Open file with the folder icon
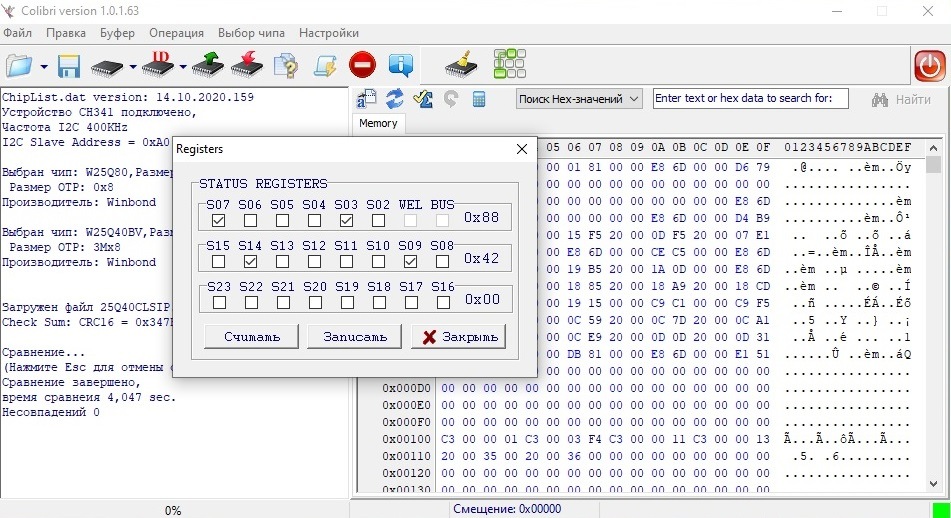Image resolution: width=951 pixels, height=518 pixels. click(19, 65)
